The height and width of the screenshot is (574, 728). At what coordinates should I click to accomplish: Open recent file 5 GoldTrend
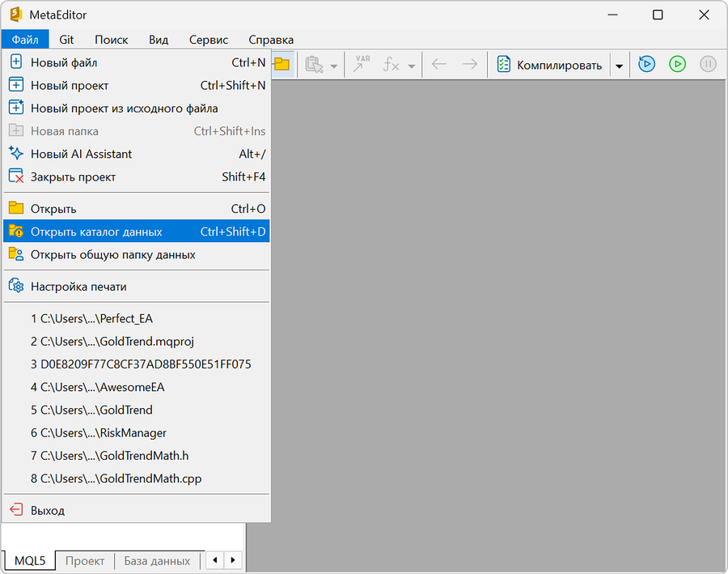click(x=137, y=410)
